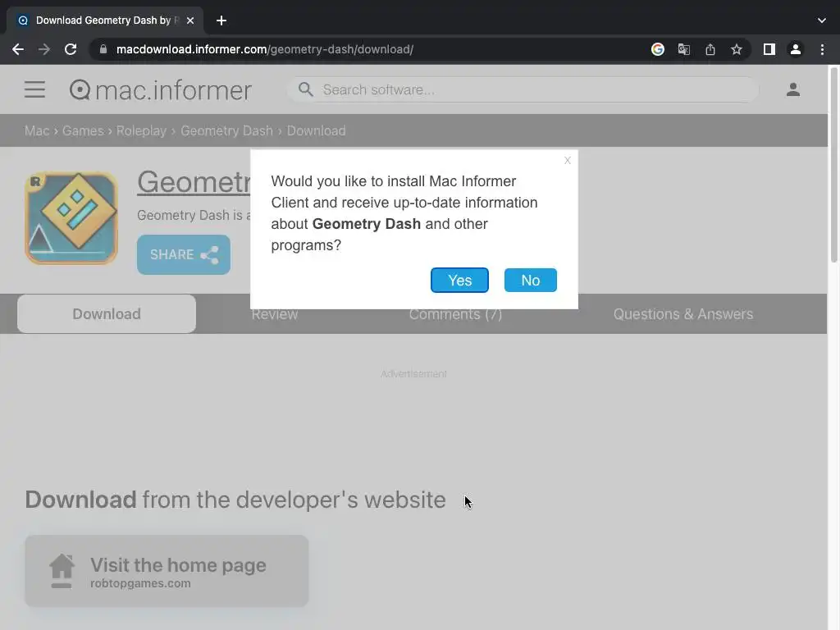The width and height of the screenshot is (840, 630).
Task: Switch to the Review tab
Action: [x=274, y=314]
